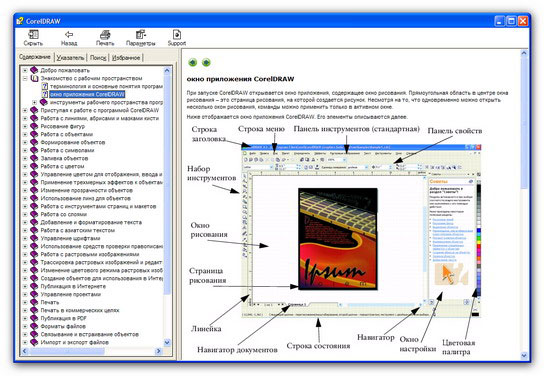The width and height of the screenshot is (544, 376).
Task: Click the help page vertical scrollbar thumb
Action: coord(524,123)
